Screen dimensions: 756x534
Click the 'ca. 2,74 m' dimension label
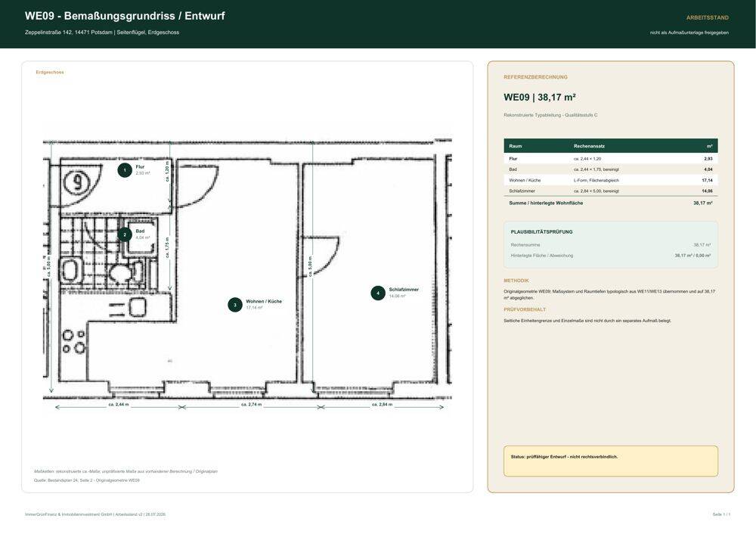click(x=251, y=405)
